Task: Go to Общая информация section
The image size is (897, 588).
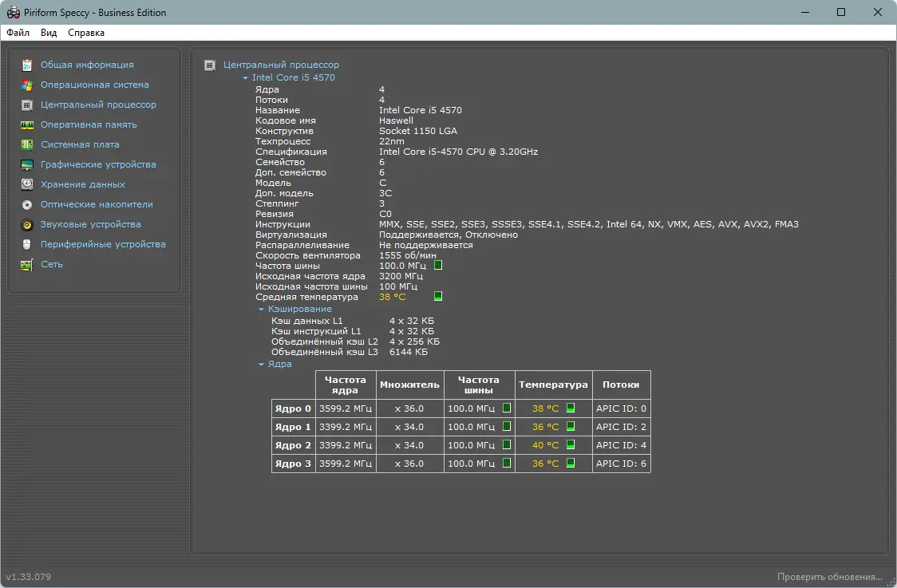Action: tap(87, 65)
